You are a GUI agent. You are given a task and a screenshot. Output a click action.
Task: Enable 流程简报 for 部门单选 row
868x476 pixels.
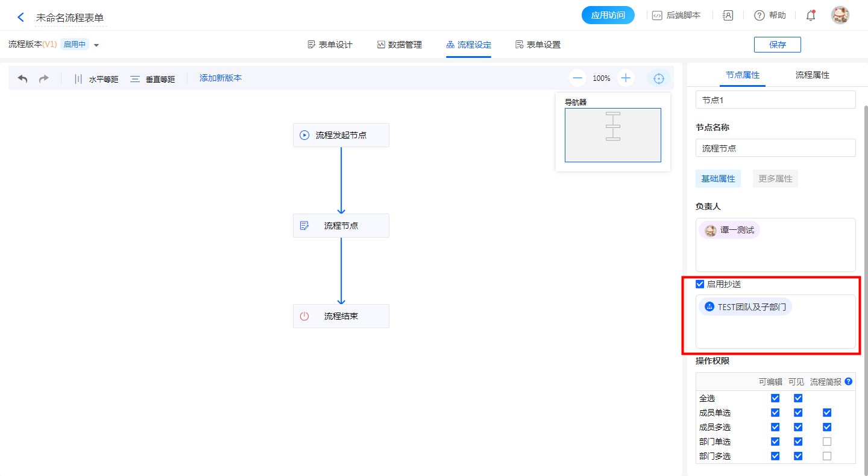coord(827,442)
